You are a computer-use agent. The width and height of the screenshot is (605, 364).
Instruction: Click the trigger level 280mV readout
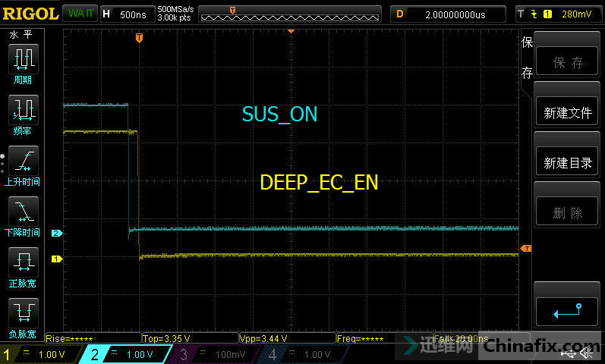coord(576,14)
